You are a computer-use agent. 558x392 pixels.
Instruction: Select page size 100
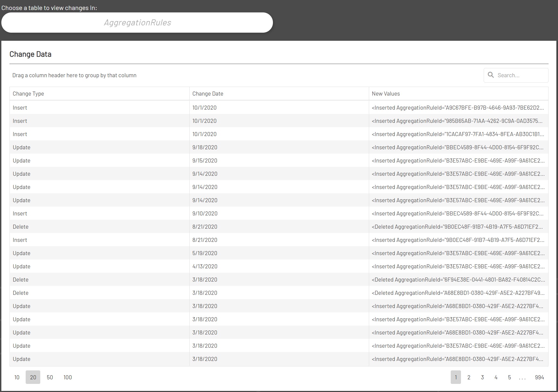(x=68, y=377)
